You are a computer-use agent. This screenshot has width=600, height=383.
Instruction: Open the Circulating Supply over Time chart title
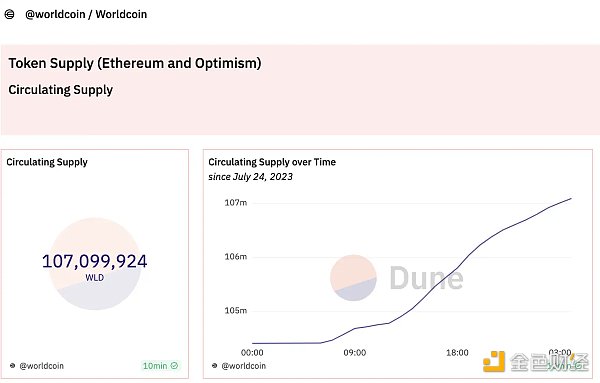click(272, 162)
